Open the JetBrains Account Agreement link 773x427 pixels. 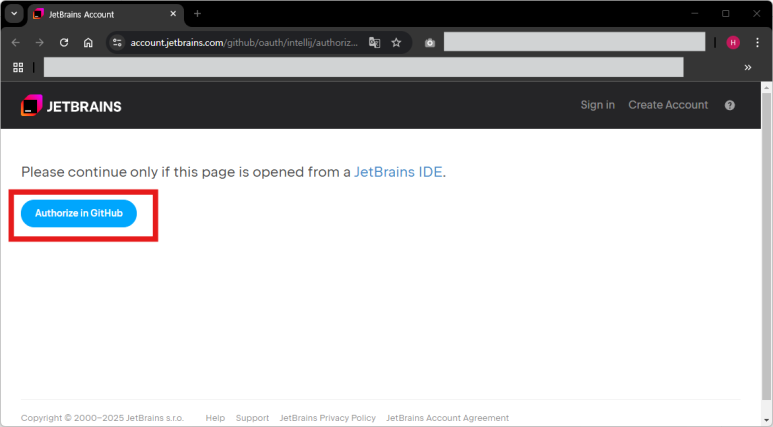click(448, 418)
